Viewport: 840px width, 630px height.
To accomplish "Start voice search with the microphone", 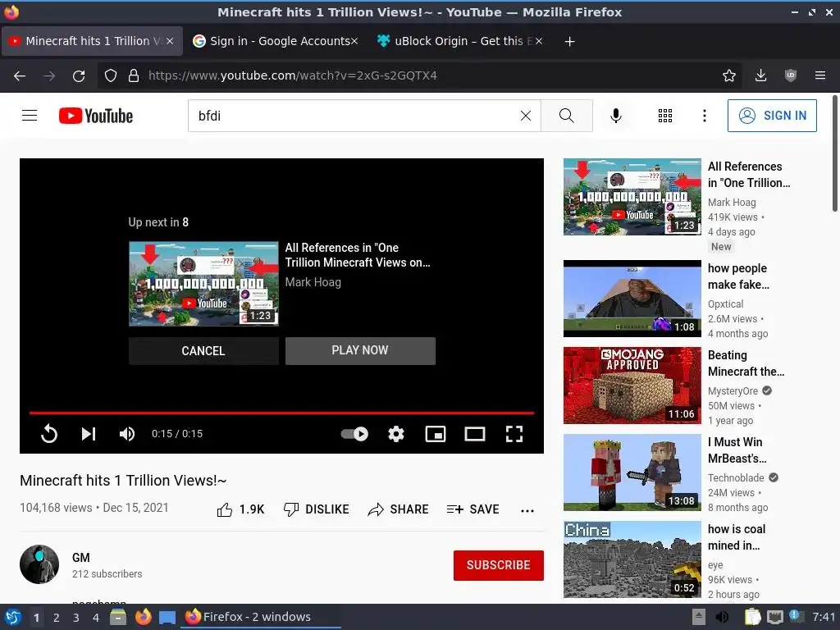I will pos(616,116).
